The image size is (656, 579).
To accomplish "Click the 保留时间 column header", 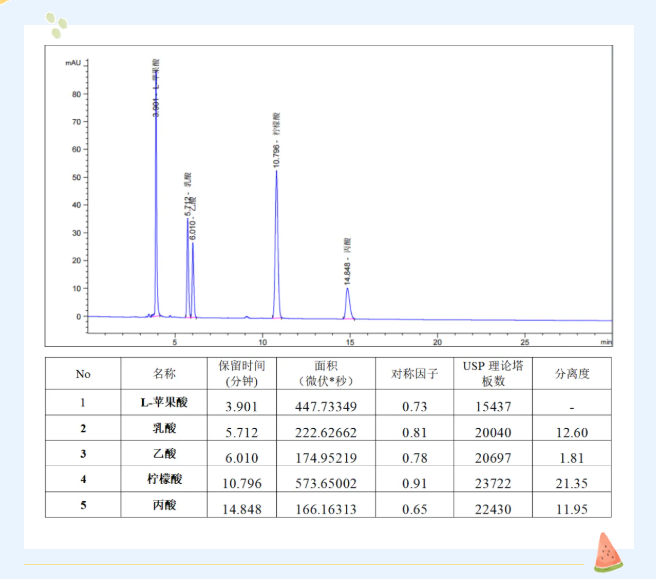I will click(241, 374).
